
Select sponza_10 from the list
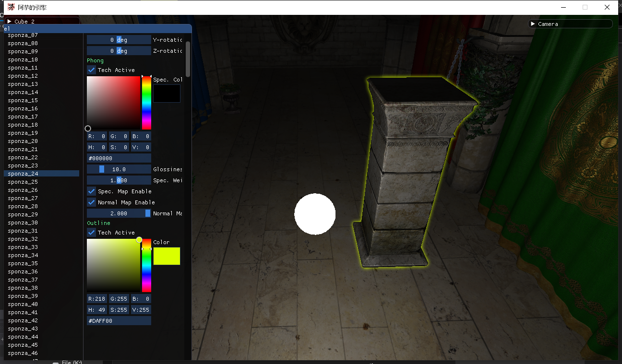click(23, 59)
